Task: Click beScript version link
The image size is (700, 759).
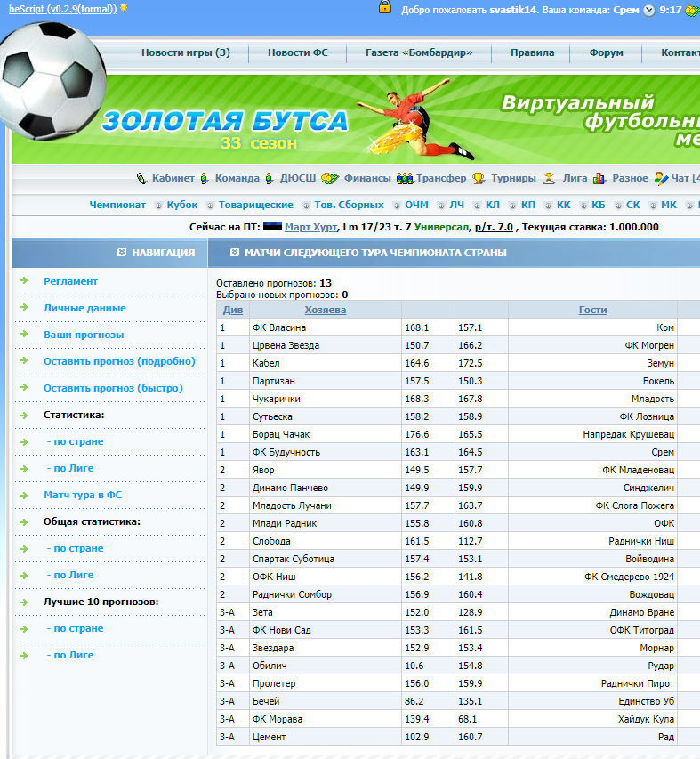Action: pos(63,9)
